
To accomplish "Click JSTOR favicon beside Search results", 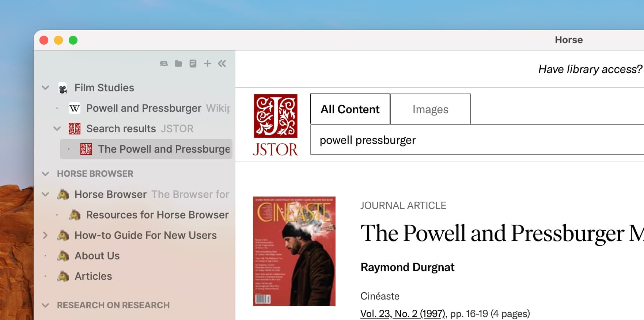I will (75, 129).
